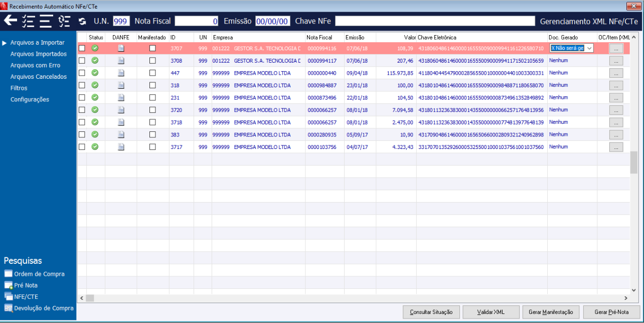Click the back arrow icon in toolbar
This screenshot has width=644, height=323.
(x=11, y=21)
